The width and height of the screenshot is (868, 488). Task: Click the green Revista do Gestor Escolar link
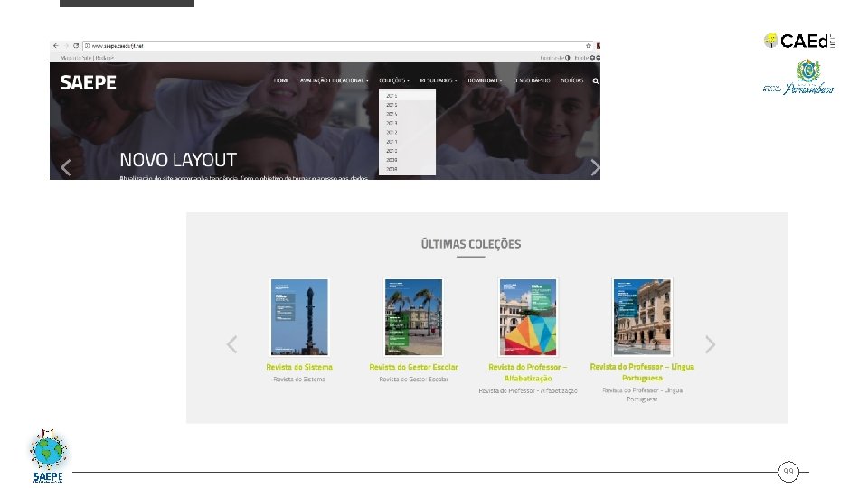[413, 367]
